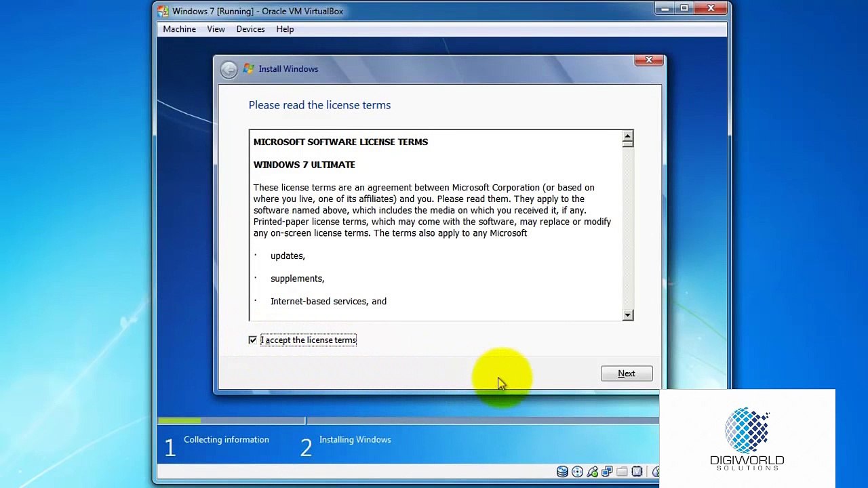Open the Machine menu
This screenshot has width=868, height=488.
click(x=179, y=29)
